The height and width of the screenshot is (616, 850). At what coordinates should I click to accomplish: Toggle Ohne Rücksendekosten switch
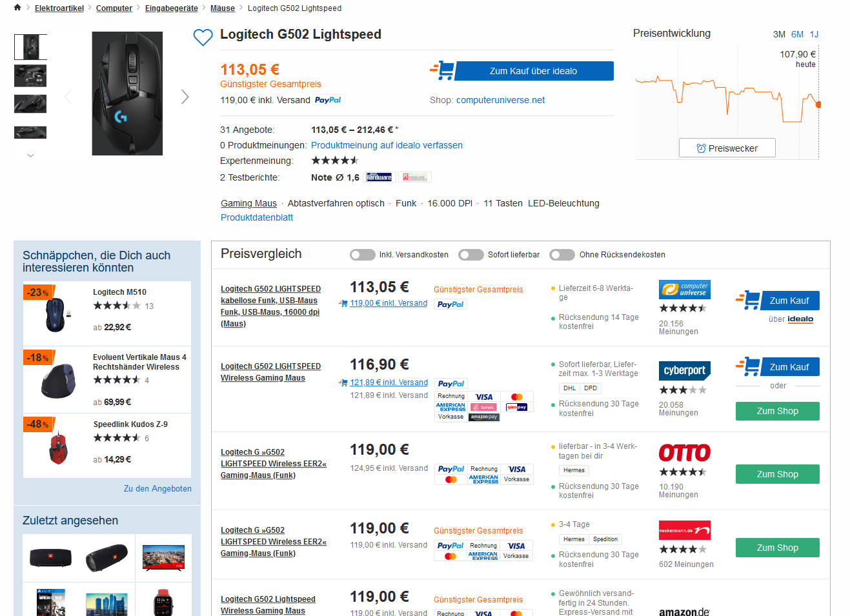(x=562, y=255)
